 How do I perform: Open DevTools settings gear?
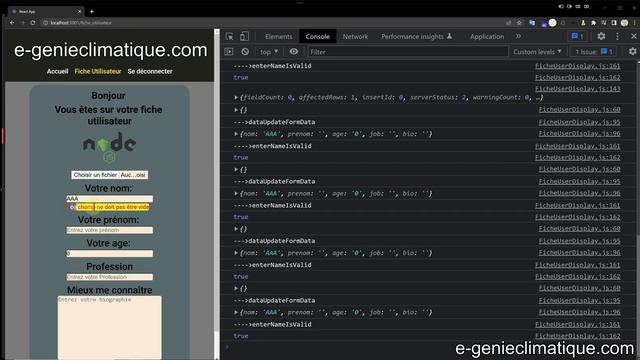pyautogui.click(x=601, y=36)
